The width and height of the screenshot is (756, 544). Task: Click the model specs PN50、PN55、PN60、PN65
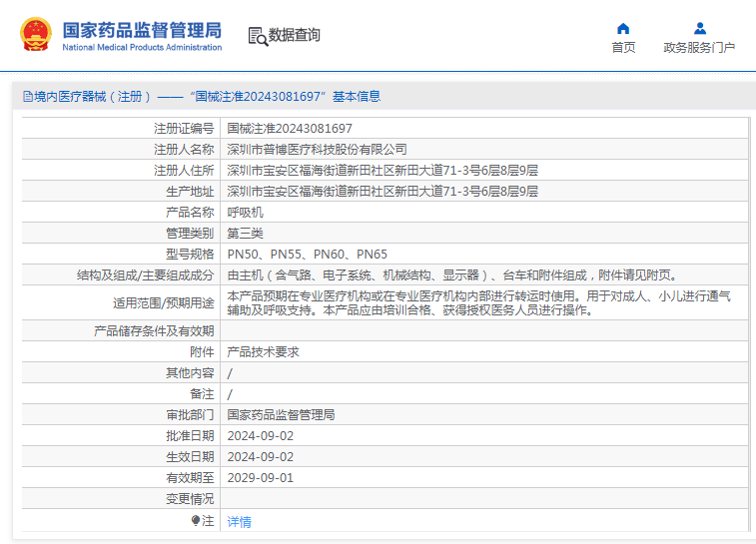click(307, 255)
